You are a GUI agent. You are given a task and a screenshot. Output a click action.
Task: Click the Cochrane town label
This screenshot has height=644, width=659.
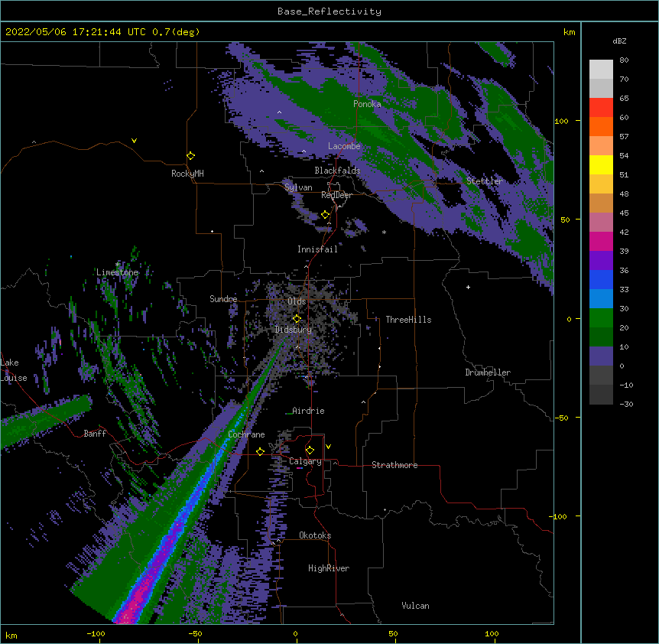pyautogui.click(x=246, y=434)
